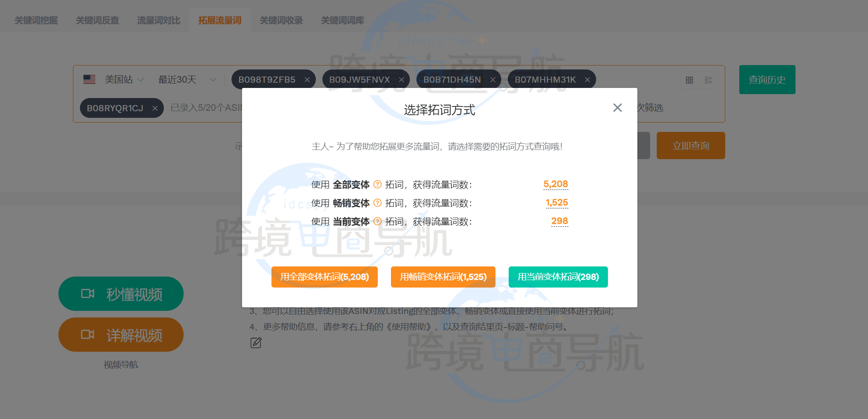This screenshot has height=419, width=868.
Task: Close the 选择拓词方式 dialog
Action: click(617, 108)
